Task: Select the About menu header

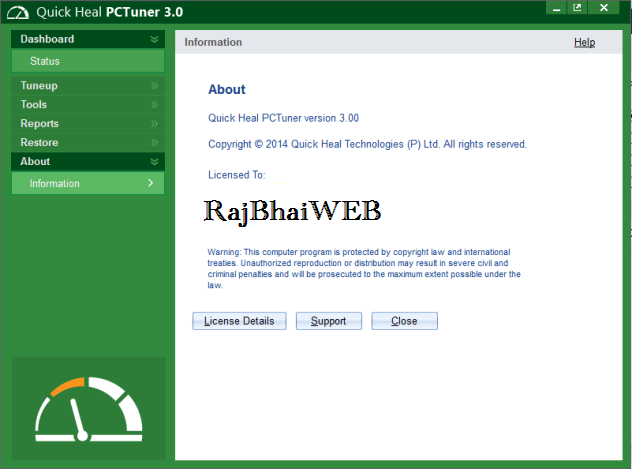Action: coord(88,162)
